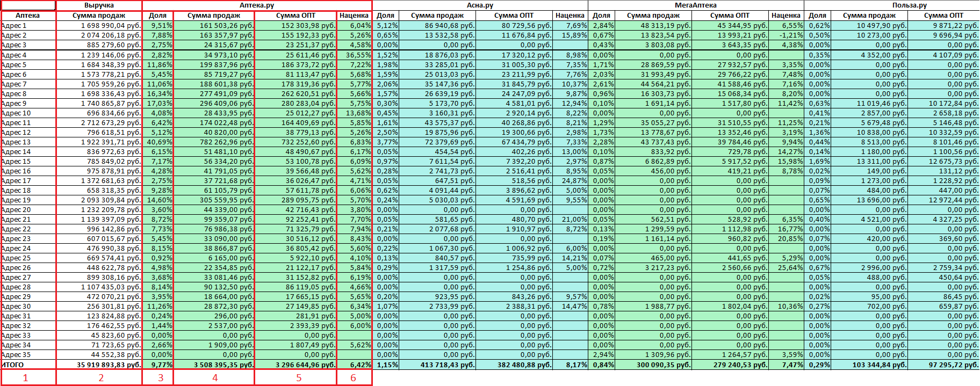Image resolution: width=980 pixels, height=386 pixels.
Task: Click red column number 1 below table
Action: 25,378
